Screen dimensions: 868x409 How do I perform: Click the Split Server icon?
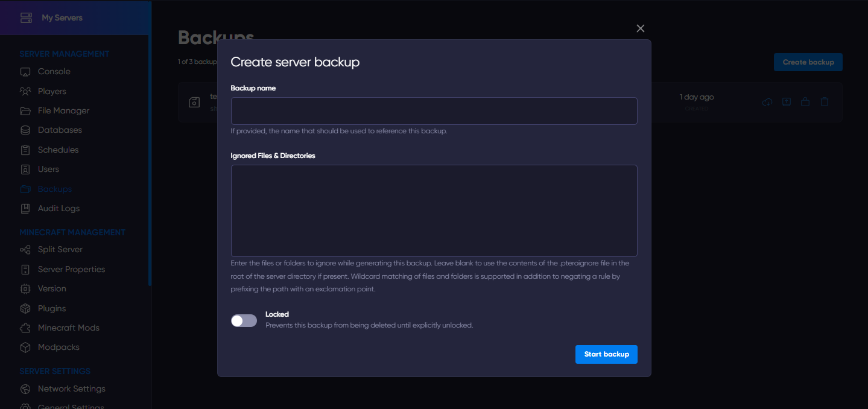25,250
